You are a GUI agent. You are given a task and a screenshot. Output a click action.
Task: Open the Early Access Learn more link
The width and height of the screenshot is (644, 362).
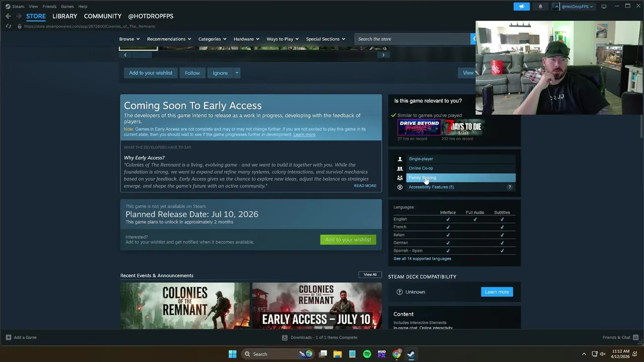(304, 135)
